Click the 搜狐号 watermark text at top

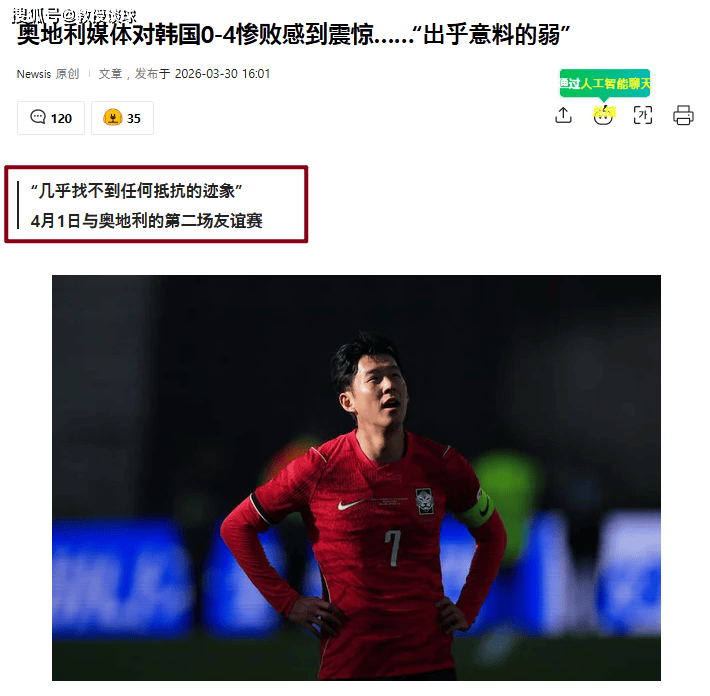pos(36,16)
